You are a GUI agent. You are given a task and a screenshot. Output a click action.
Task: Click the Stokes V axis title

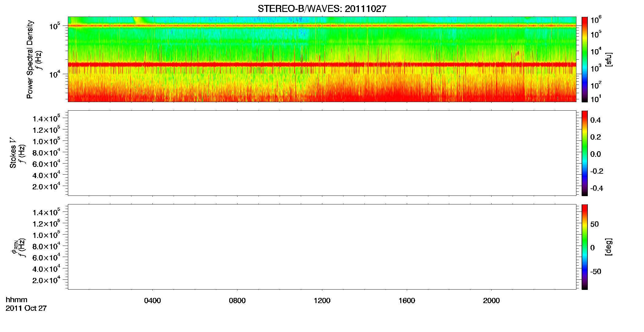point(13,153)
